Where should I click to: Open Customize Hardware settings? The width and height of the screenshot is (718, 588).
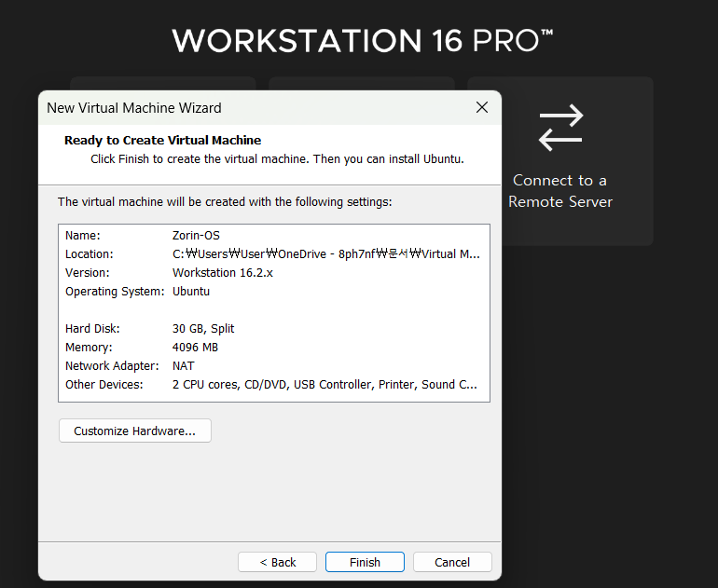coord(135,431)
